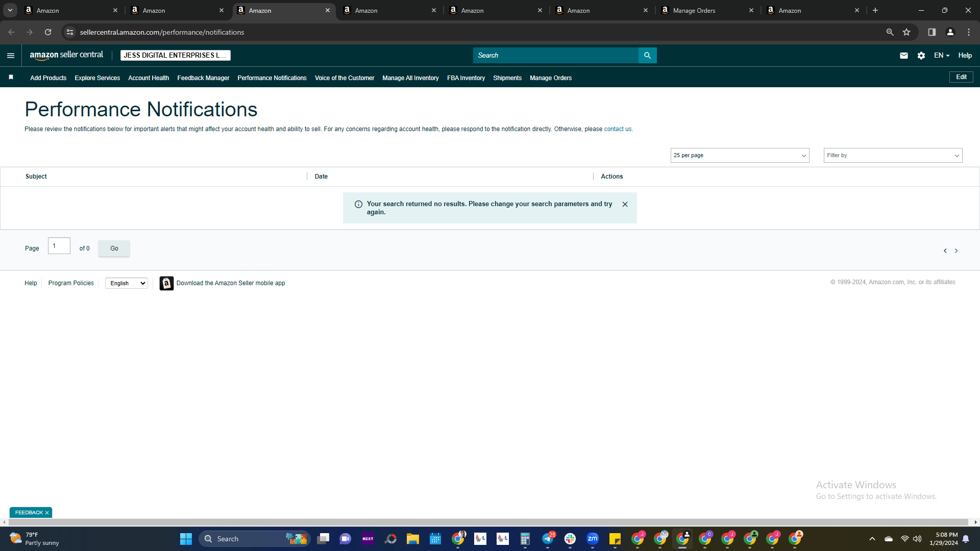
Task: Click Download the Amazon Seller mobile app link
Action: (231, 283)
